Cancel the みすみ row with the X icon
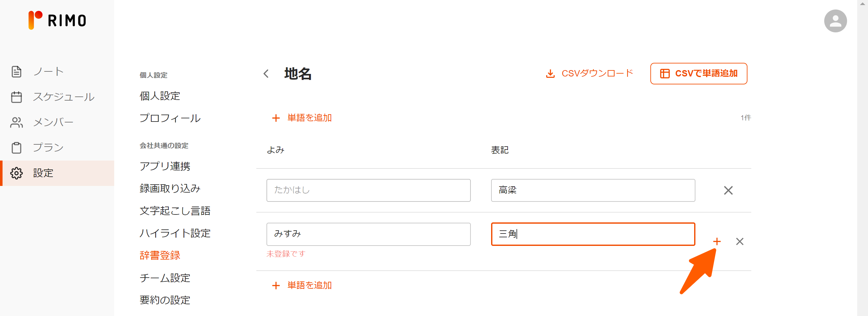The image size is (868, 316). (x=740, y=241)
